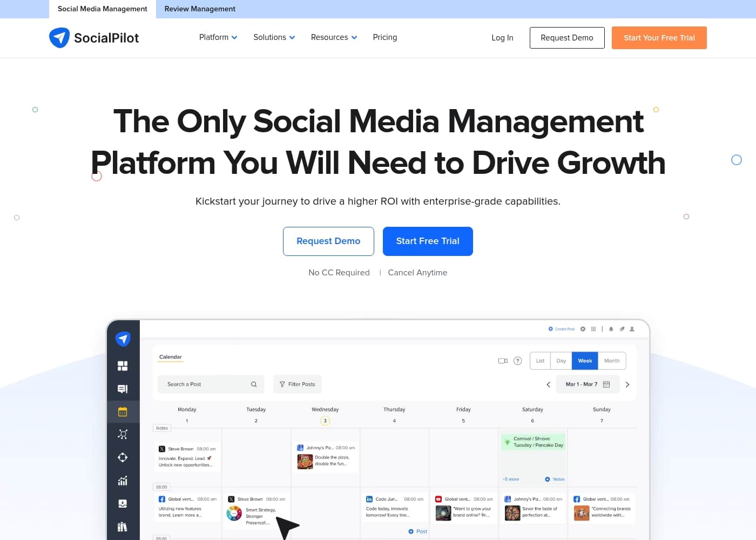Click the Notes link on Saturday
Image resolution: width=756 pixels, height=540 pixels.
pos(555,480)
